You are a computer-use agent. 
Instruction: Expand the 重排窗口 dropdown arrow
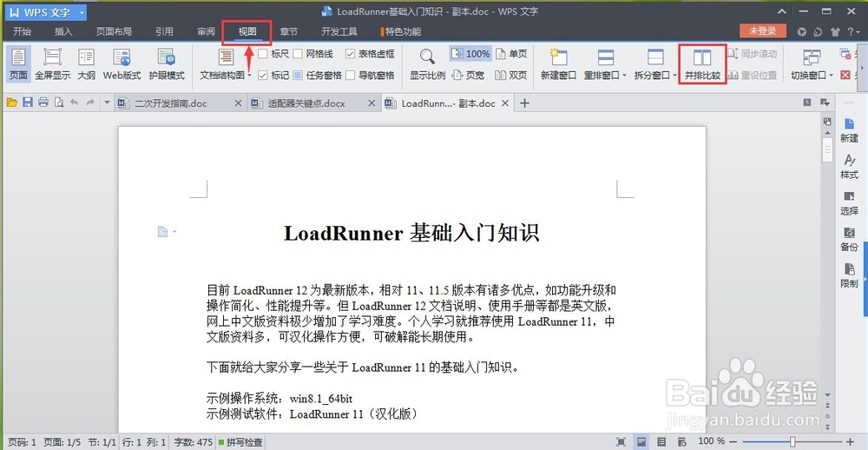coord(624,76)
